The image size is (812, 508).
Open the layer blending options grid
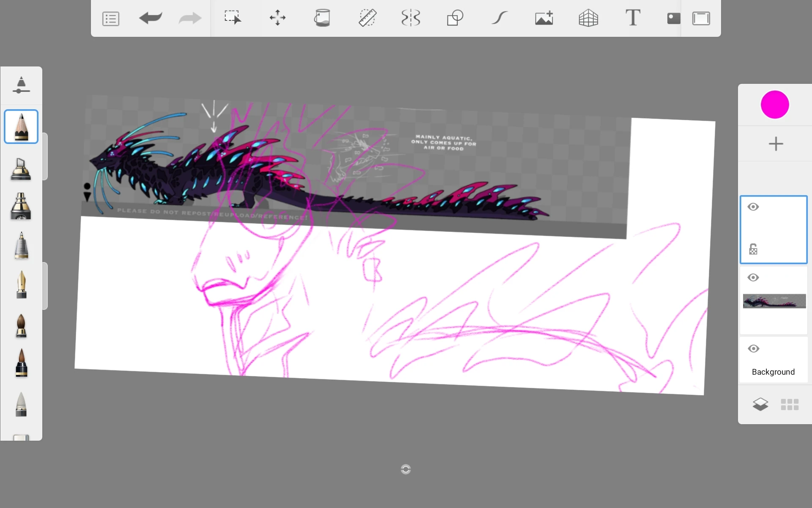pyautogui.click(x=790, y=404)
